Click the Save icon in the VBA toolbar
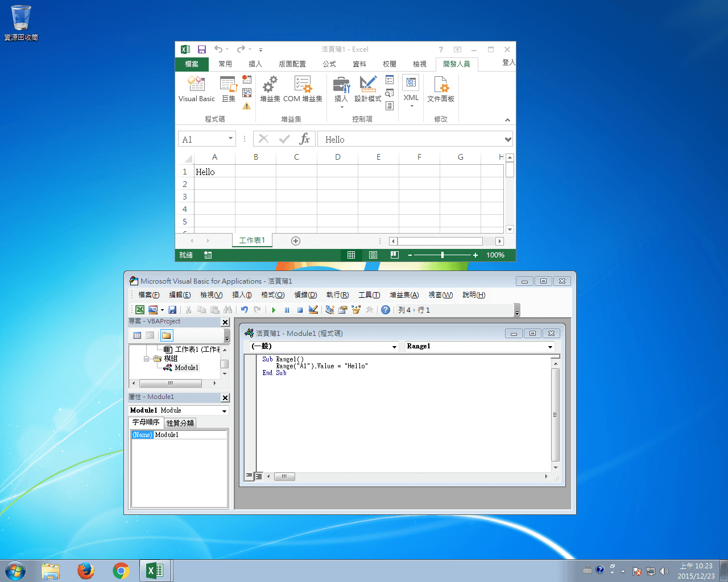 click(172, 310)
